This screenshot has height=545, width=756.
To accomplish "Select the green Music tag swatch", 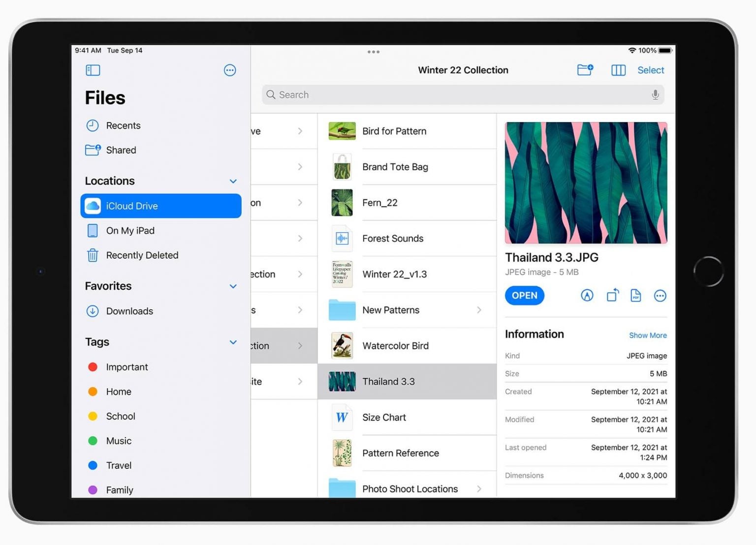I will 93,441.
